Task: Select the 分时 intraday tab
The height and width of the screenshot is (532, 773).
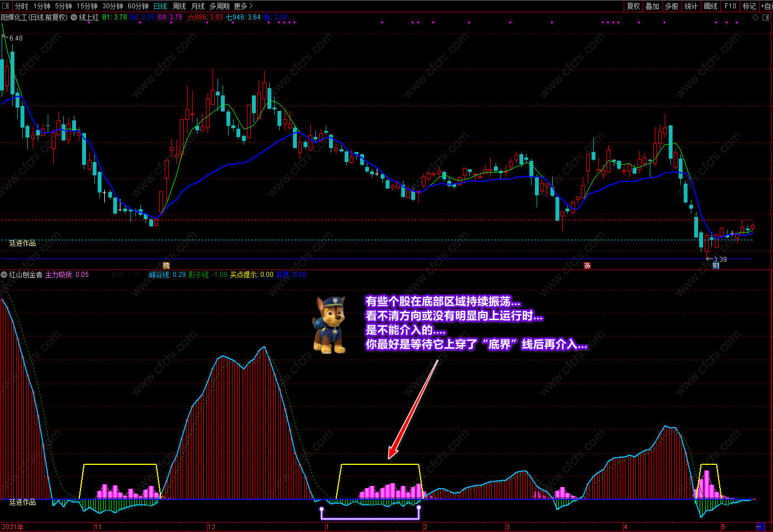Action: pyautogui.click(x=22, y=6)
